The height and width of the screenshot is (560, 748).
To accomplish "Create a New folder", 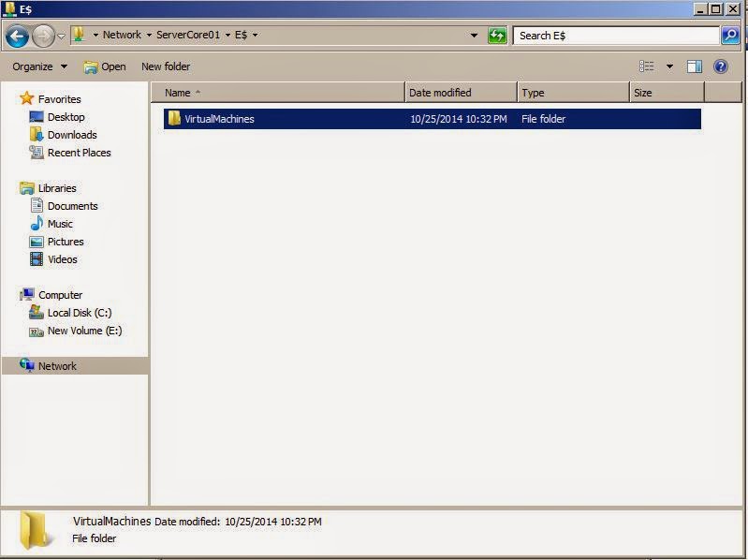I will click(166, 66).
